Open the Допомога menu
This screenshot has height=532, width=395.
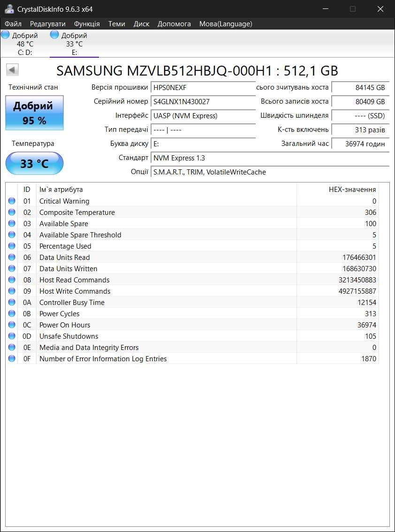pyautogui.click(x=174, y=24)
